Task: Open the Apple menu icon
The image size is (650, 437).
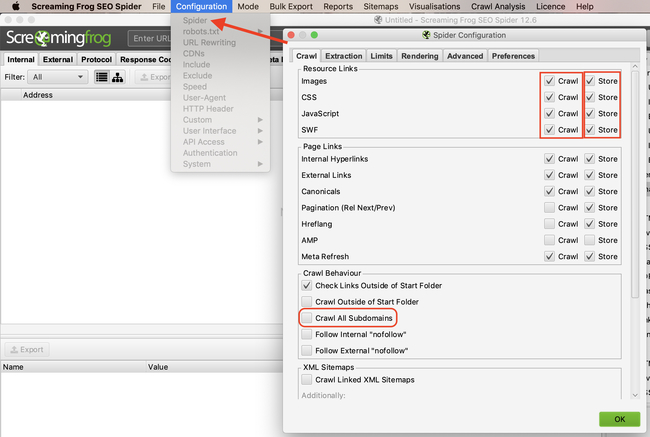Action: [x=15, y=6]
